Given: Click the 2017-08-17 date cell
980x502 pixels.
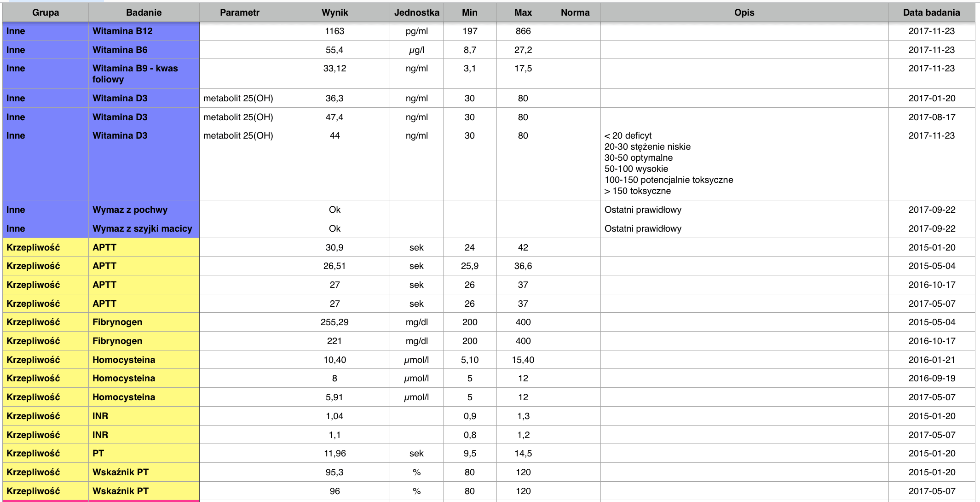Looking at the screenshot, I should (932, 117).
